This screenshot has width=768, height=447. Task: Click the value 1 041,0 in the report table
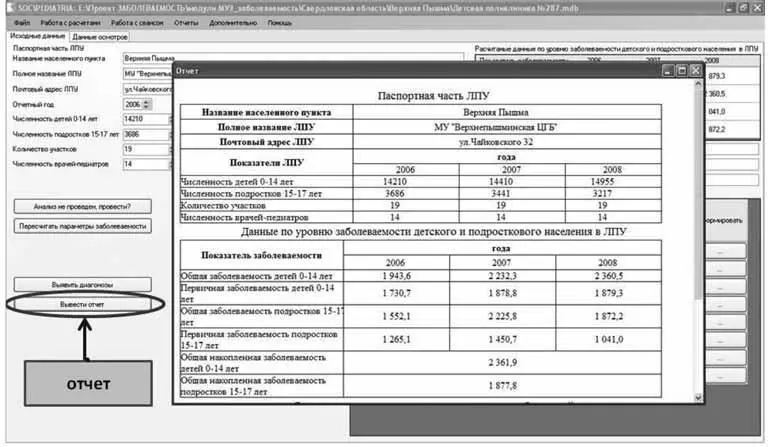click(x=609, y=339)
